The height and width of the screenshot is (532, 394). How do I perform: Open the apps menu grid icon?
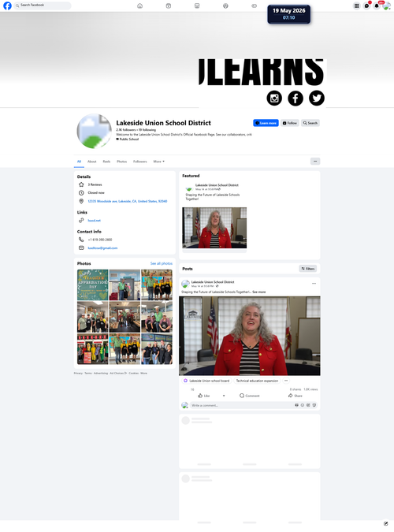[x=356, y=6]
